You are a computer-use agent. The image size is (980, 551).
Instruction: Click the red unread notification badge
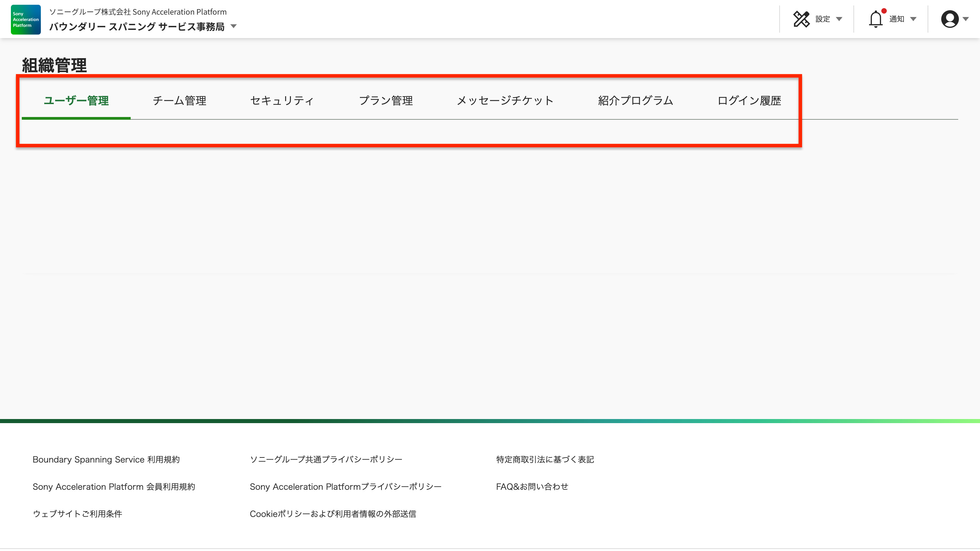pyautogui.click(x=884, y=10)
